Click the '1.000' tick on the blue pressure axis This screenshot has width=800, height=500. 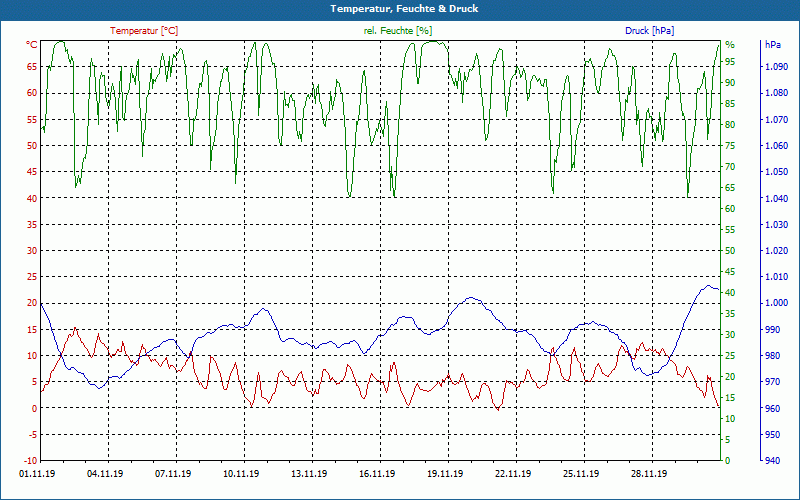click(x=777, y=303)
